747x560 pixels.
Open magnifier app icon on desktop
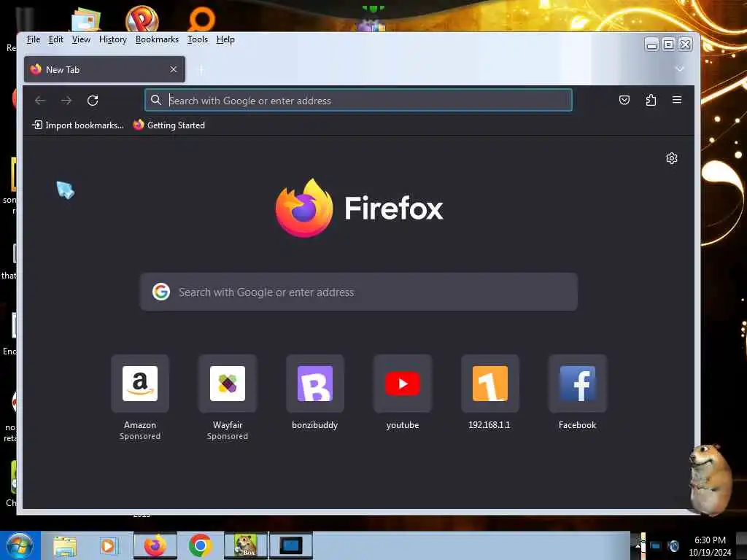(x=202, y=20)
